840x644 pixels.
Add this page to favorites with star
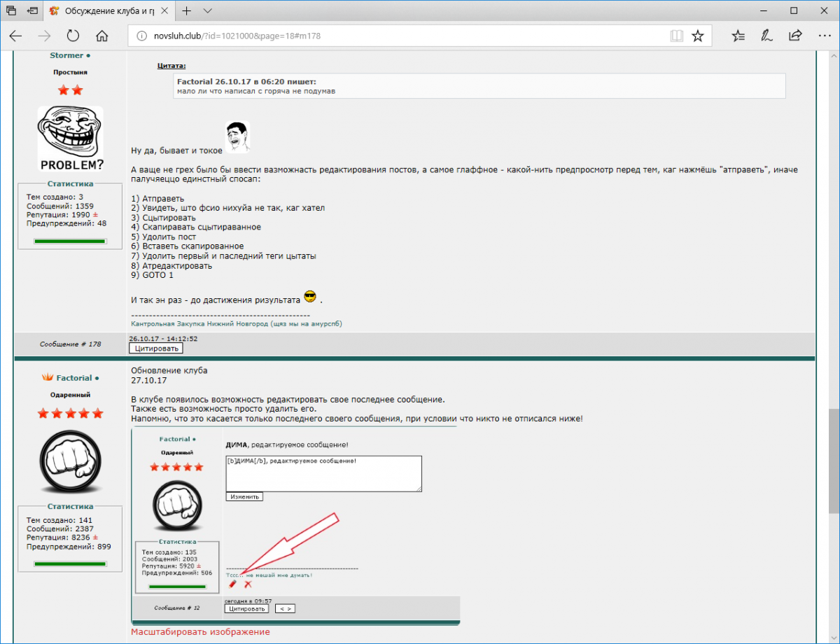[x=698, y=36]
